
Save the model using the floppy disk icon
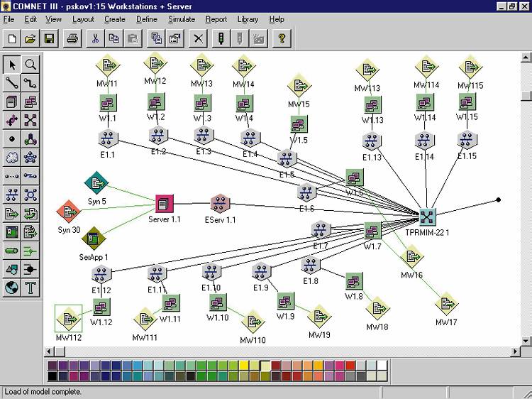point(49,38)
